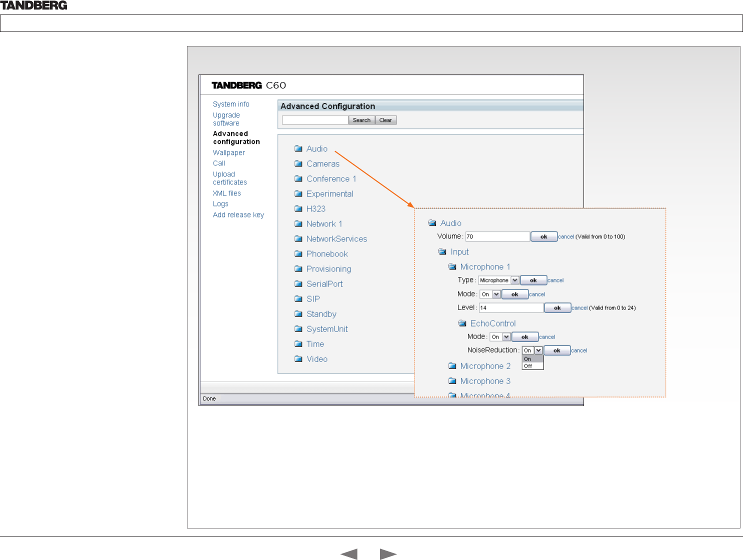Click the H323 folder icon
The image size is (743, 560).
(x=298, y=208)
